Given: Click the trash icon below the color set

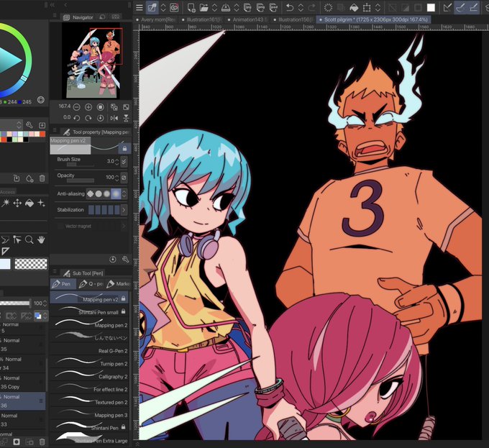Looking at the screenshot, I should click(x=42, y=178).
